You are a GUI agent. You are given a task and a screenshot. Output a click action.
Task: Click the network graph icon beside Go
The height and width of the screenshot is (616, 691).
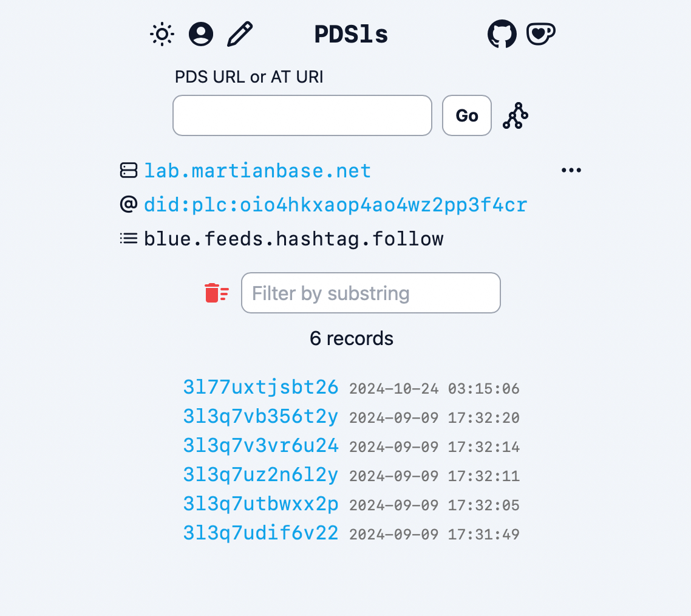pos(516,115)
